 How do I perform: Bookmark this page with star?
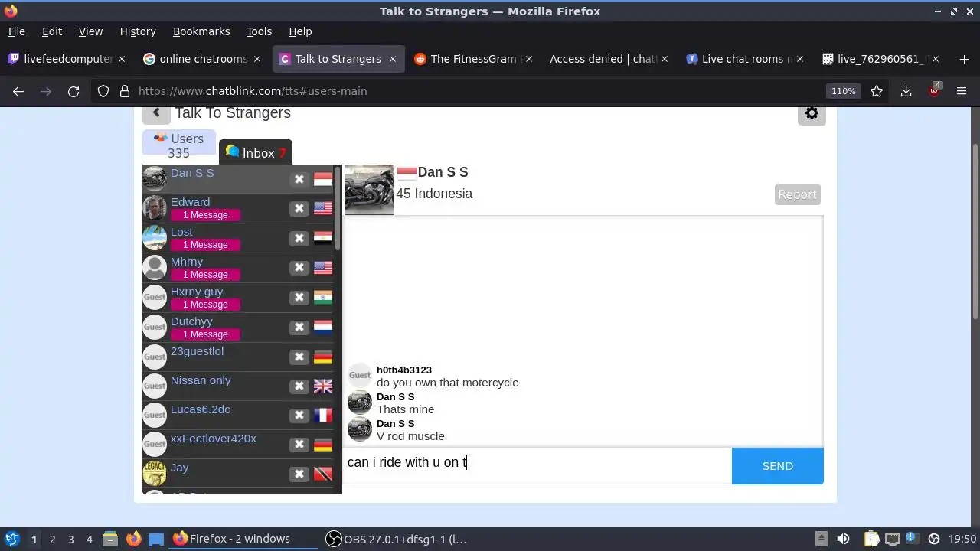(877, 91)
